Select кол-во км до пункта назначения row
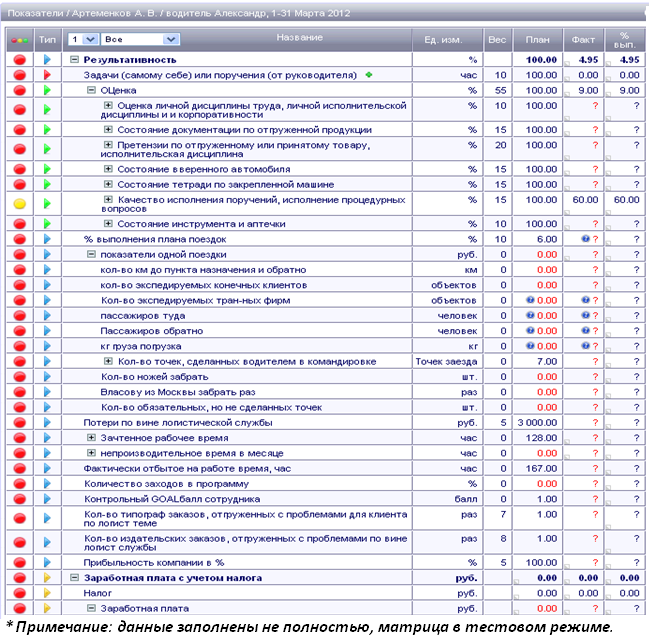The image size is (649, 641). coord(203,269)
